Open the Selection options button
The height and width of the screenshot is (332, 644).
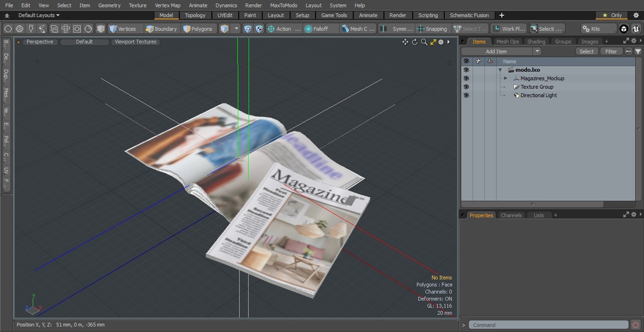click(x=547, y=29)
